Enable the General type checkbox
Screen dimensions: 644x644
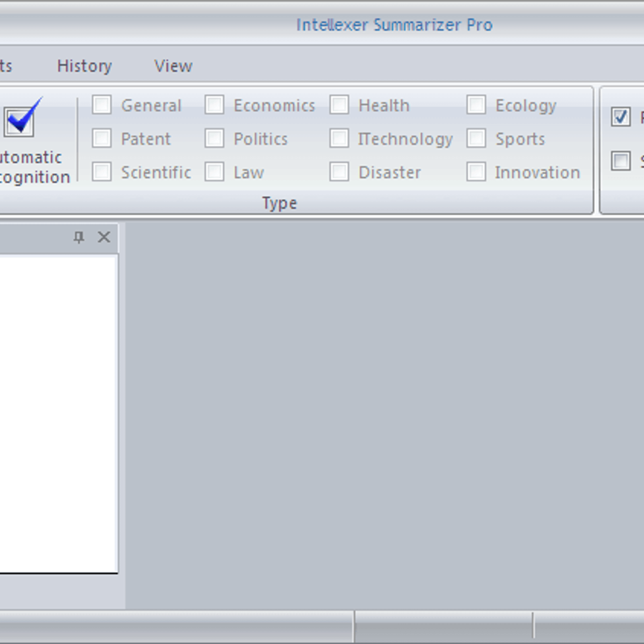[x=102, y=105]
